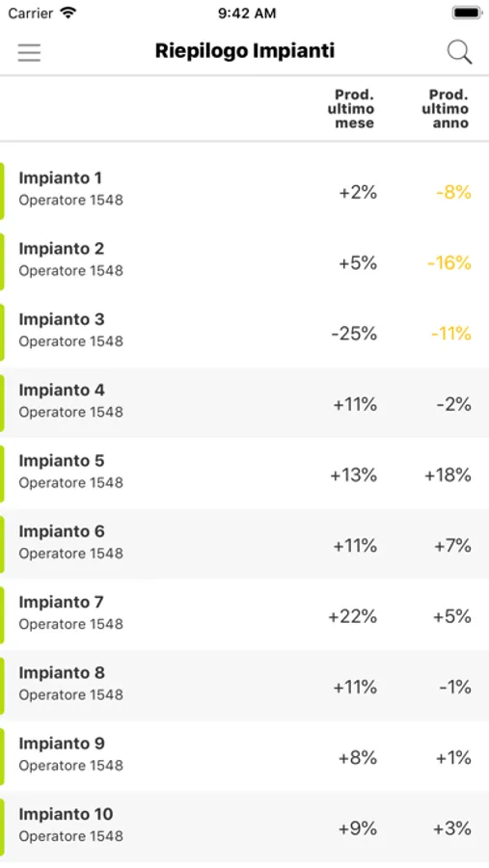Select the Impianto 4 row

coord(244,403)
